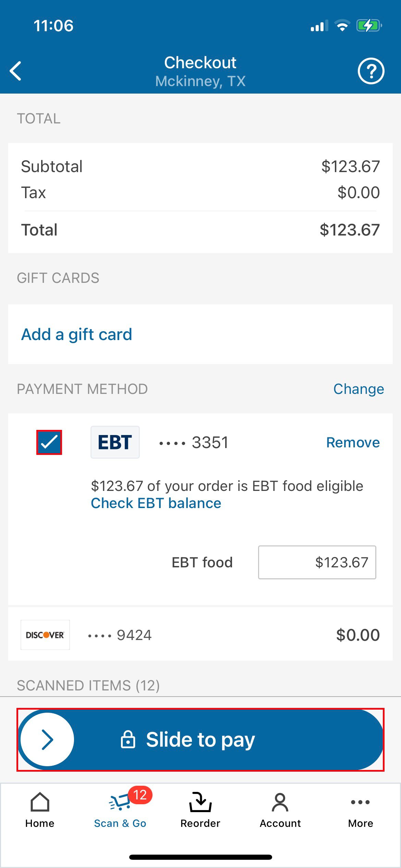Open the More menu tab
The width and height of the screenshot is (401, 868).
[360, 809]
